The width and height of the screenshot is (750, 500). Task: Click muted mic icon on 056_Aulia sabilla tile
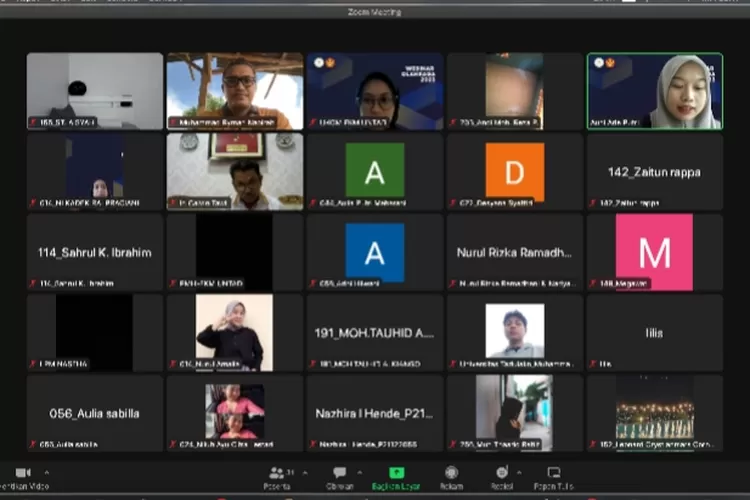coord(33,444)
